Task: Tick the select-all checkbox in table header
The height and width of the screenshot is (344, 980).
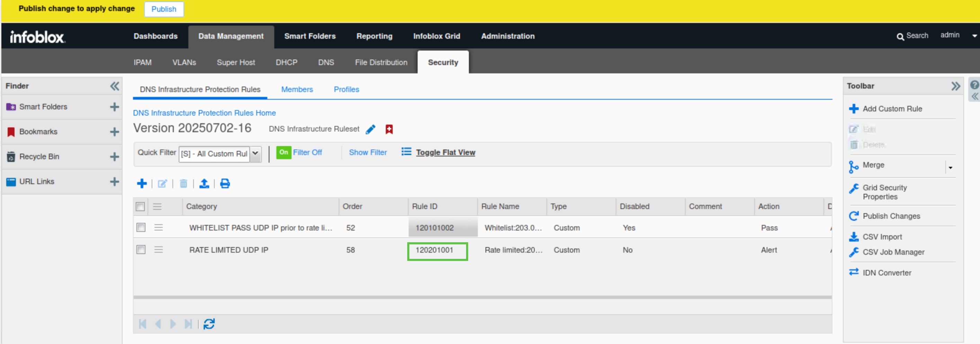Action: 140,206
